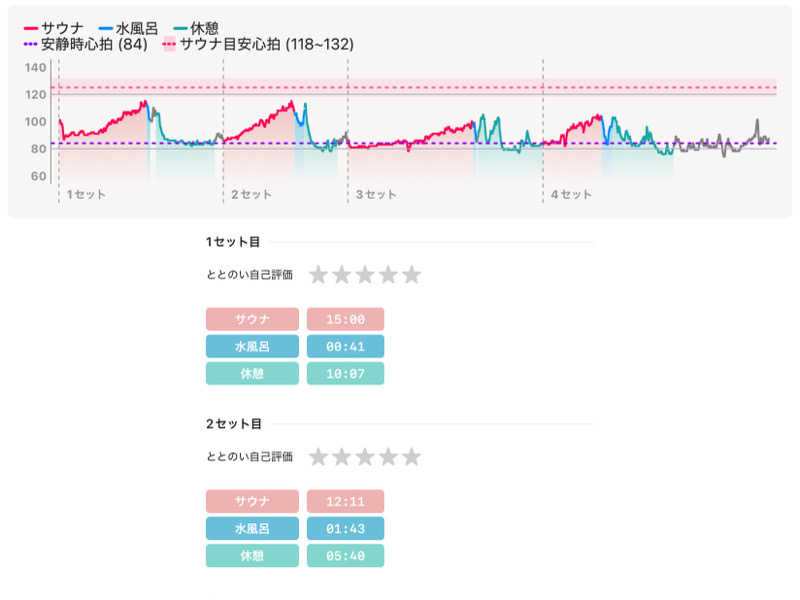Screen dimensions: 800x600
Task: Give 1セット目 a five-star rating
Action: (411, 275)
